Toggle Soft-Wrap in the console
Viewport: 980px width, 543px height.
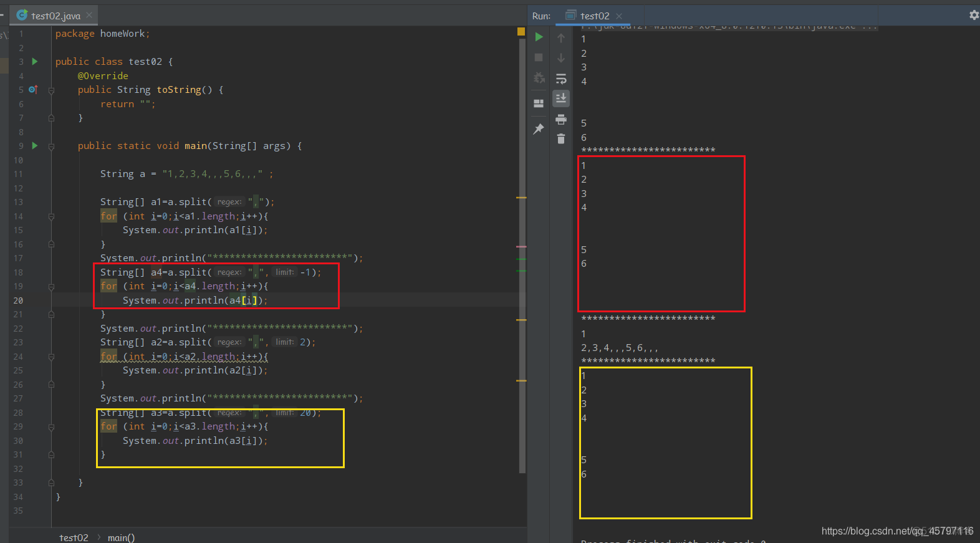[561, 79]
